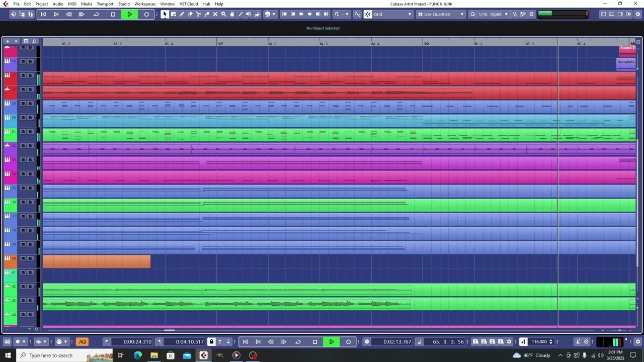
Task: Select the Range Selection tool
Action: (173, 14)
